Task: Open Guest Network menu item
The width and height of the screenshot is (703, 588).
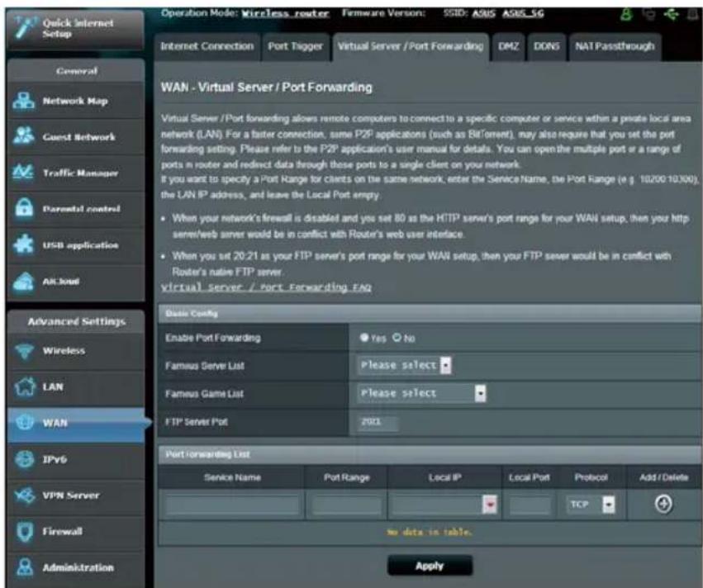Action: (75, 137)
